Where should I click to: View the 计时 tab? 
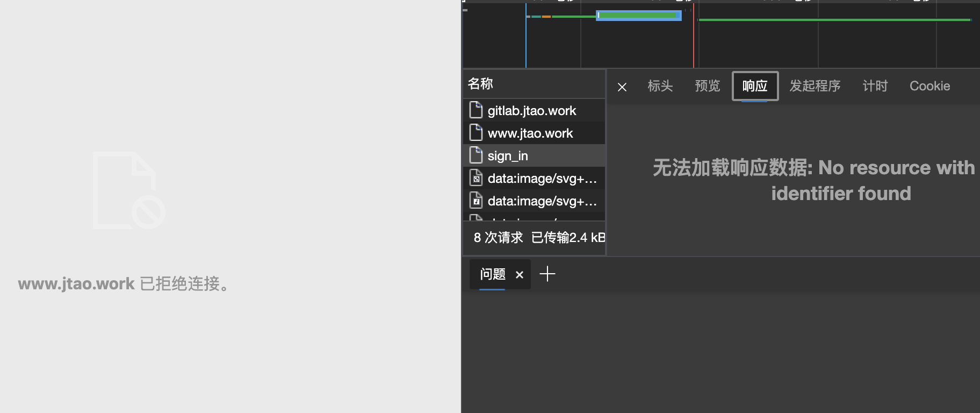(x=875, y=86)
